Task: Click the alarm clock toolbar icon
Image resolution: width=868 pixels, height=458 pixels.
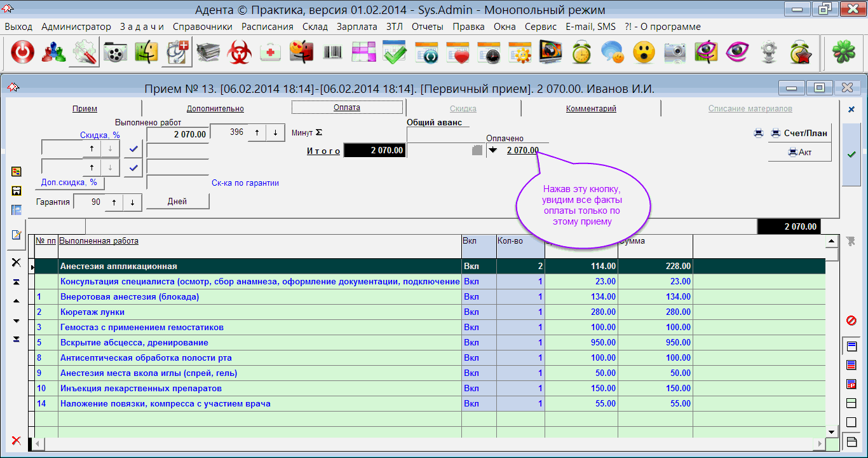Action: click(x=581, y=53)
